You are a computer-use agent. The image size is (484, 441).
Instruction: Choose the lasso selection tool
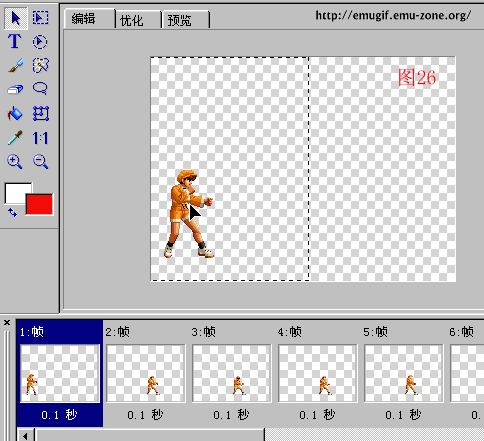(x=40, y=89)
